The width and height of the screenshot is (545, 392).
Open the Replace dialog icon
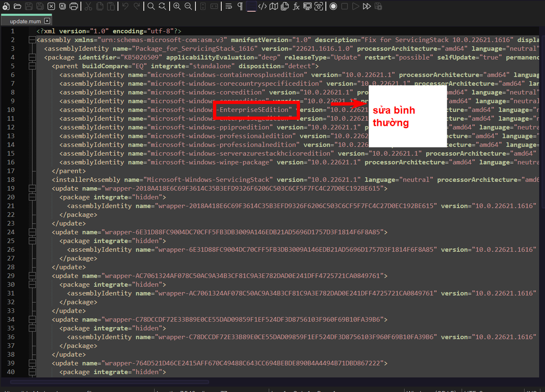pyautogui.click(x=162, y=6)
